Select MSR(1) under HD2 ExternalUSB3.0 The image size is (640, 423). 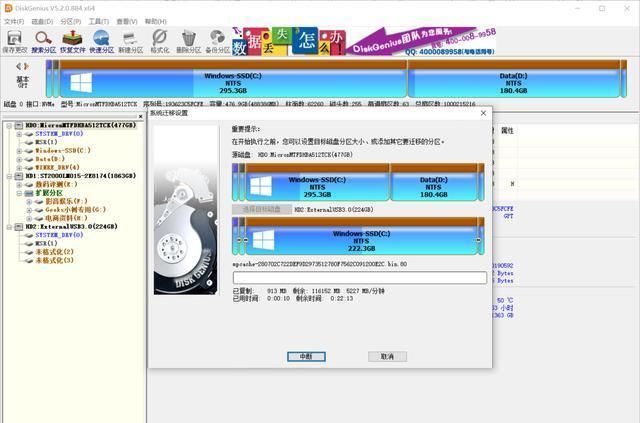(x=46, y=244)
